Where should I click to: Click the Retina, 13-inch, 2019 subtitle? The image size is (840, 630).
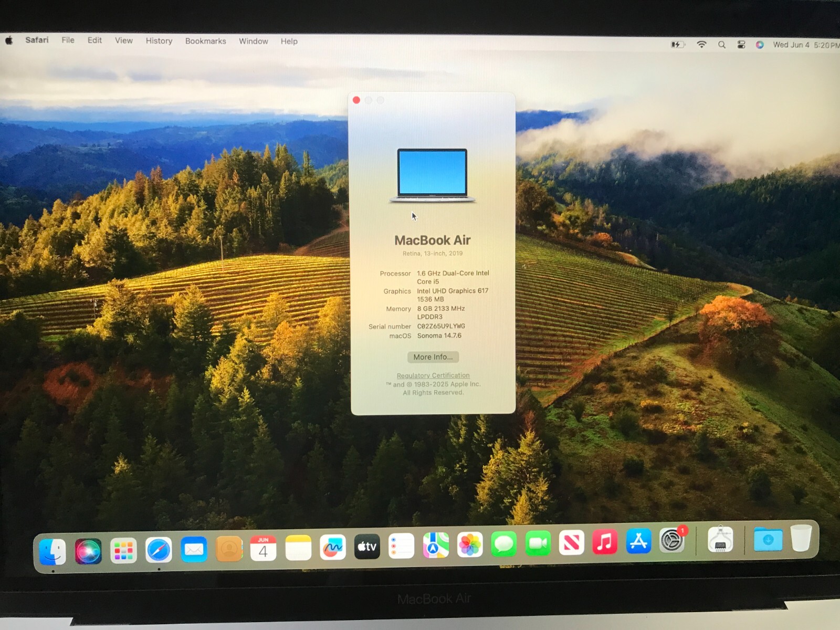pos(433,254)
